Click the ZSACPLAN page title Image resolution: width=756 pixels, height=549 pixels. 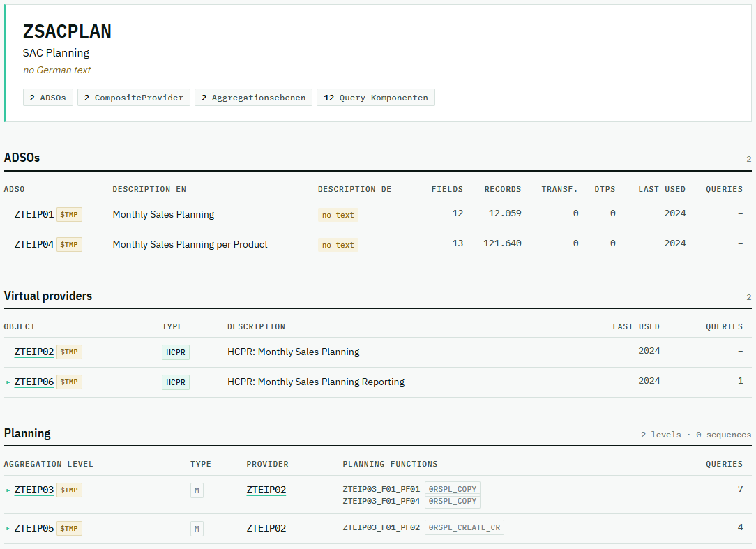67,31
